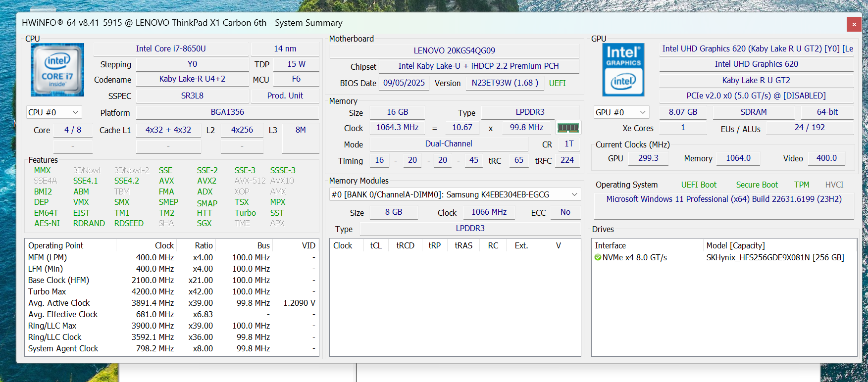Image resolution: width=868 pixels, height=382 pixels.
Task: Select the Turbo Max operating point row
Action: 172,291
